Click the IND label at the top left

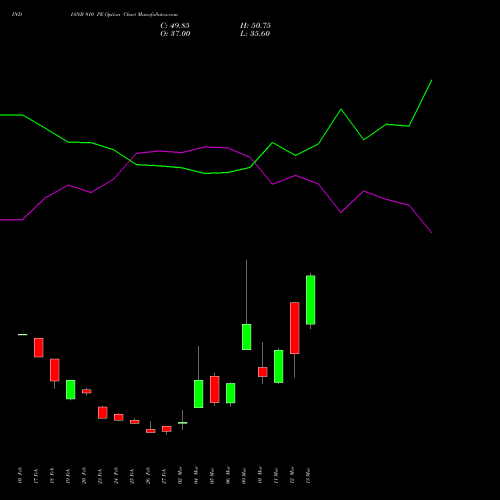[x=17, y=15]
